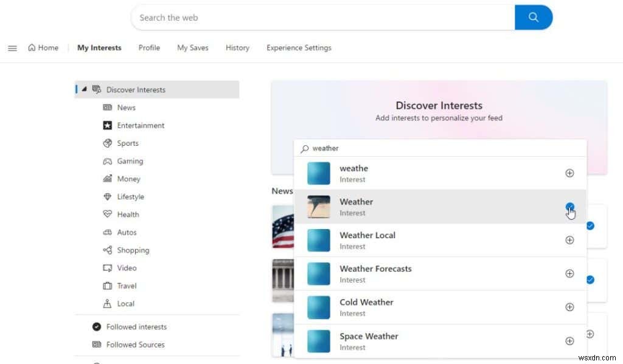Click the Entertainment star icon
The width and height of the screenshot is (623, 364).
[107, 125]
